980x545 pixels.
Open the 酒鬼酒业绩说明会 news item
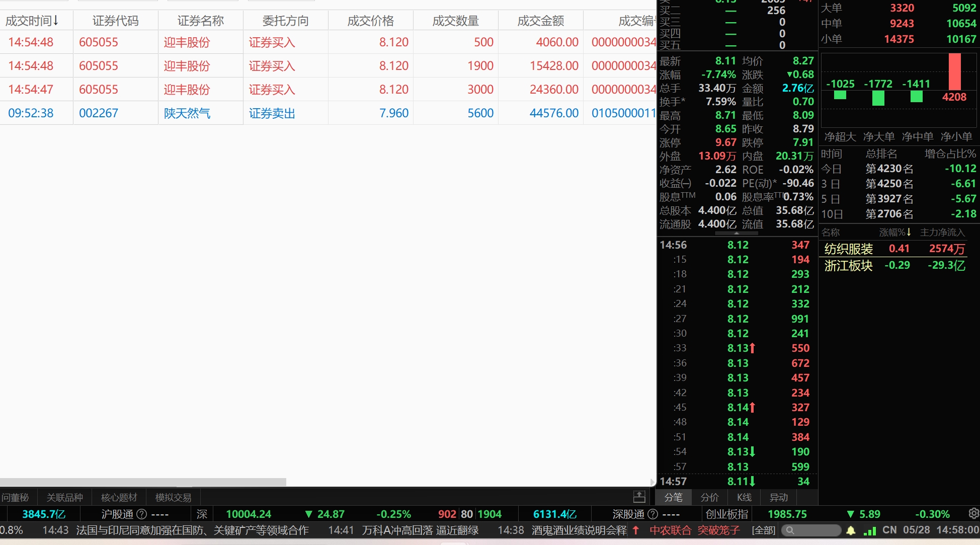point(579,530)
